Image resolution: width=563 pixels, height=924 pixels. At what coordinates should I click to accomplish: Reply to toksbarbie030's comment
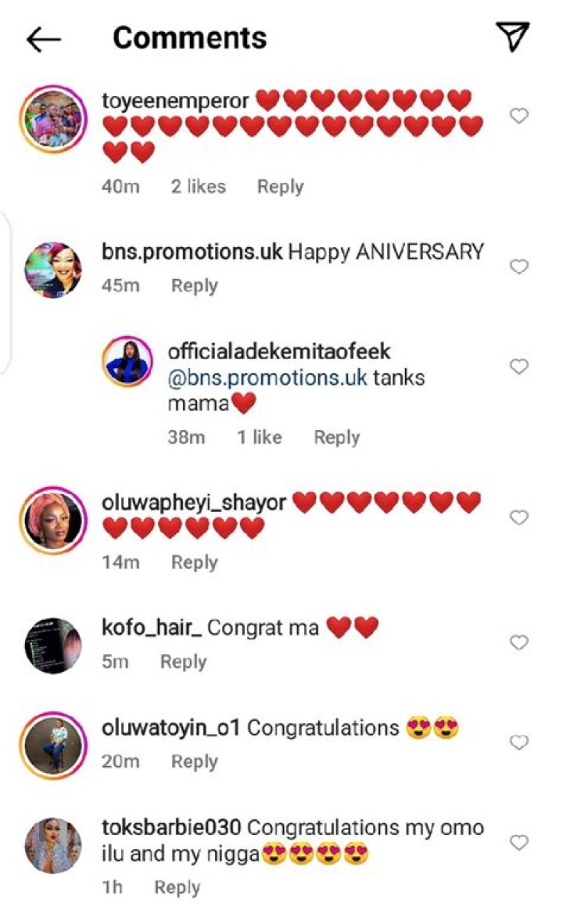177,887
